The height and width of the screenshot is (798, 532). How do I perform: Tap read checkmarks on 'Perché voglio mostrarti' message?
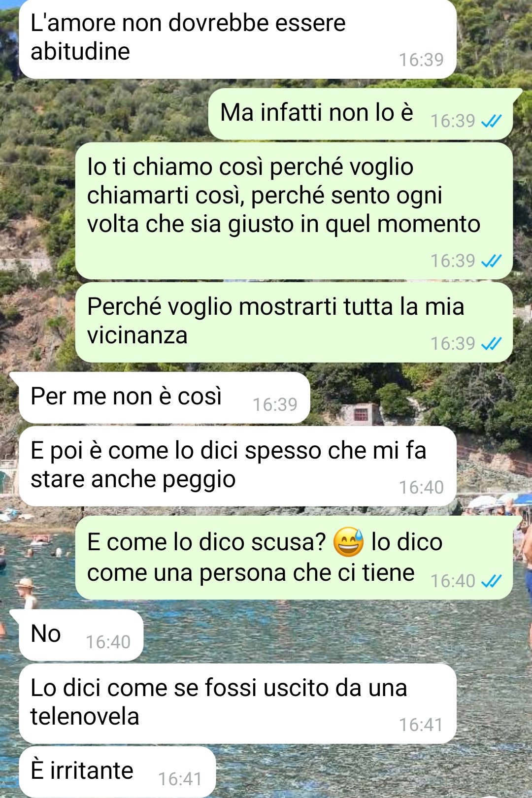click(x=491, y=343)
